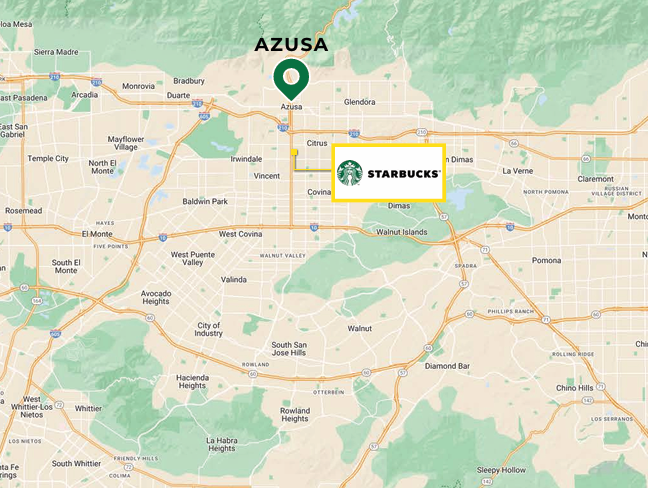Click the Claremont city label
This screenshot has height=488, width=648.
[x=596, y=179]
